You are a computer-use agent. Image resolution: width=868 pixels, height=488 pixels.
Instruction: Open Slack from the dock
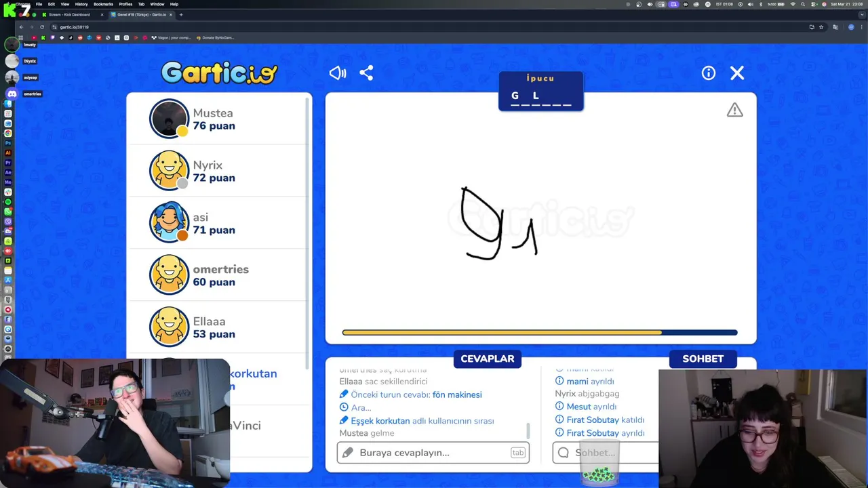pos(8,192)
